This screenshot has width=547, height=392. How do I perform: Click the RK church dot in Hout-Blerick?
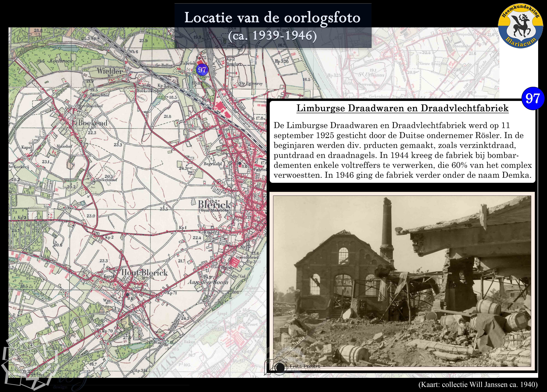click(x=127, y=295)
